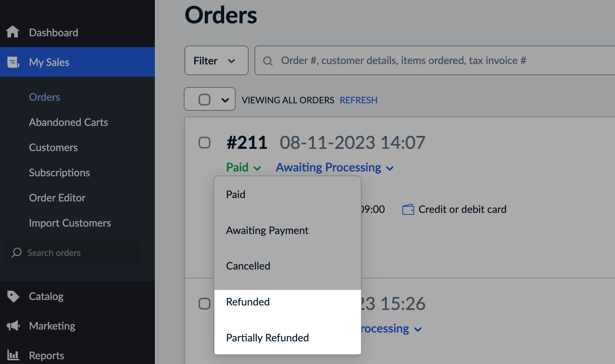This screenshot has width=615, height=364.
Task: Tick the select-all orders checkbox
Action: pyautogui.click(x=204, y=99)
